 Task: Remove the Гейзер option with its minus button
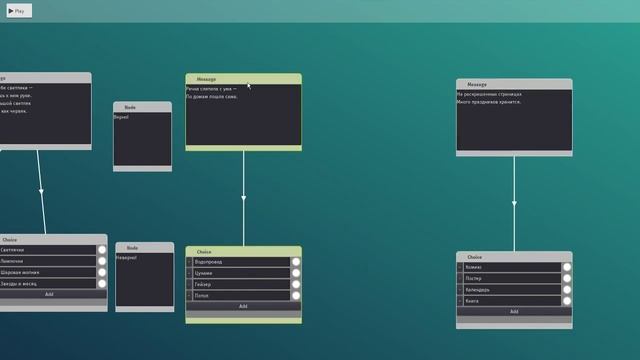pyautogui.click(x=189, y=284)
